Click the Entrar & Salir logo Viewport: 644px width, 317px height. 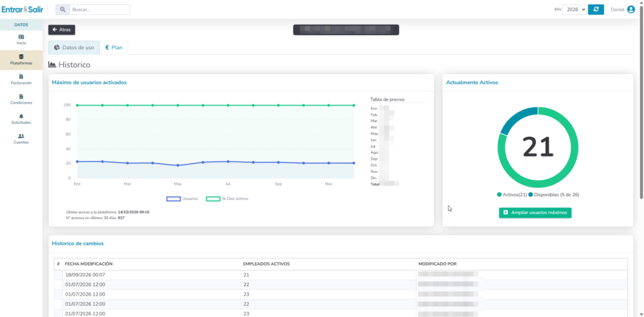click(23, 9)
